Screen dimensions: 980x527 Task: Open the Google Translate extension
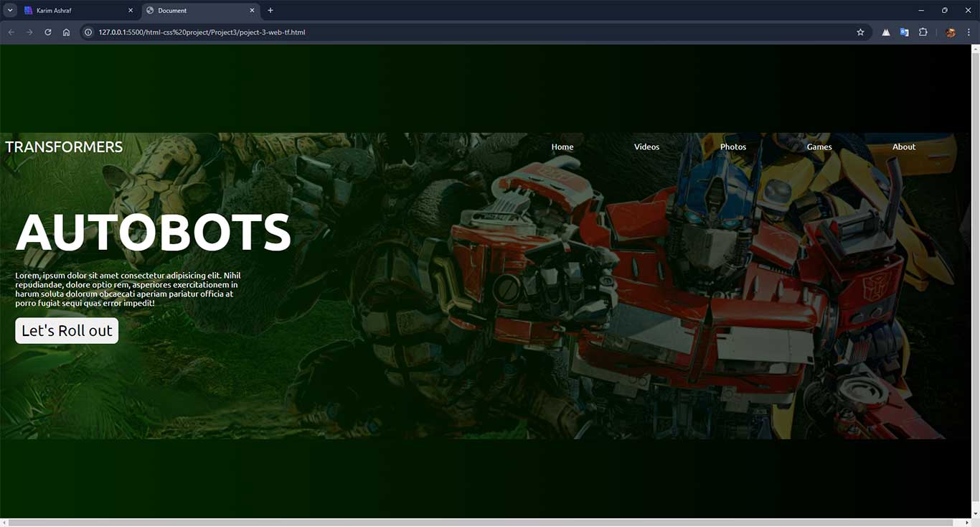904,32
